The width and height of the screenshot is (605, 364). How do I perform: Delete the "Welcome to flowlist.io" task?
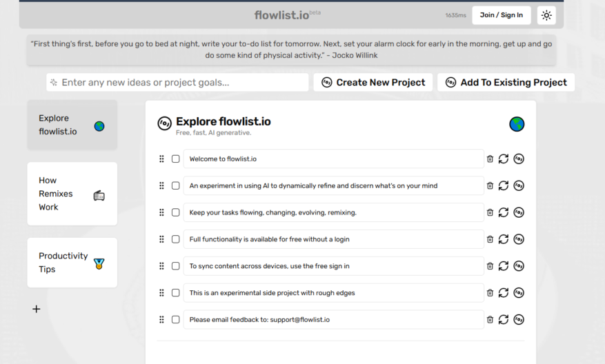click(490, 159)
